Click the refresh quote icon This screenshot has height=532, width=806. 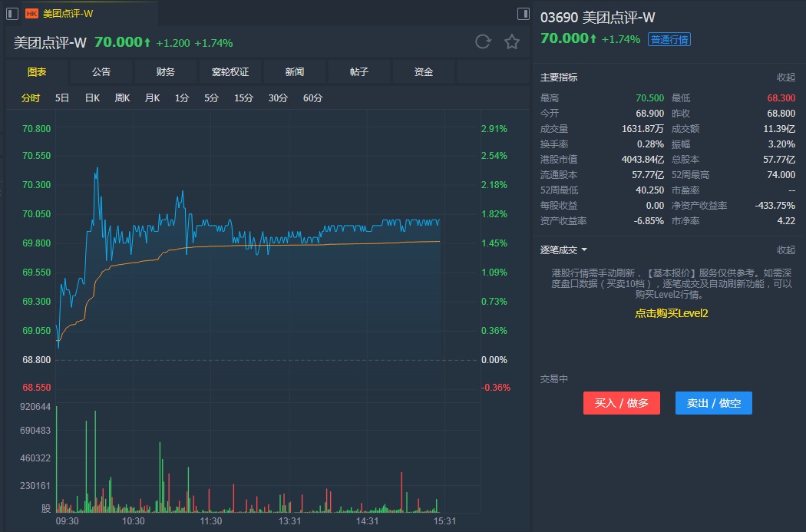[483, 41]
